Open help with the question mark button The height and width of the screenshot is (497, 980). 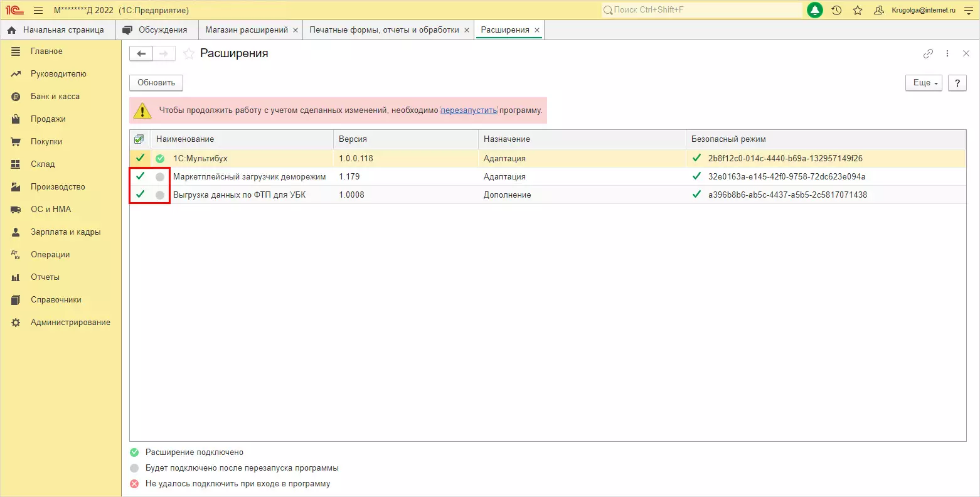(x=957, y=83)
